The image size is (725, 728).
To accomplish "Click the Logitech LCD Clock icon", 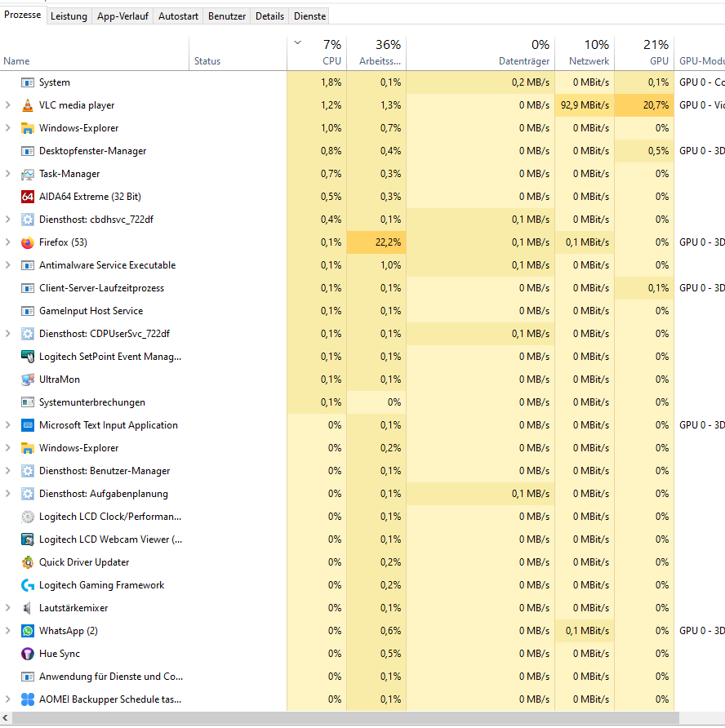I will pyautogui.click(x=28, y=517).
